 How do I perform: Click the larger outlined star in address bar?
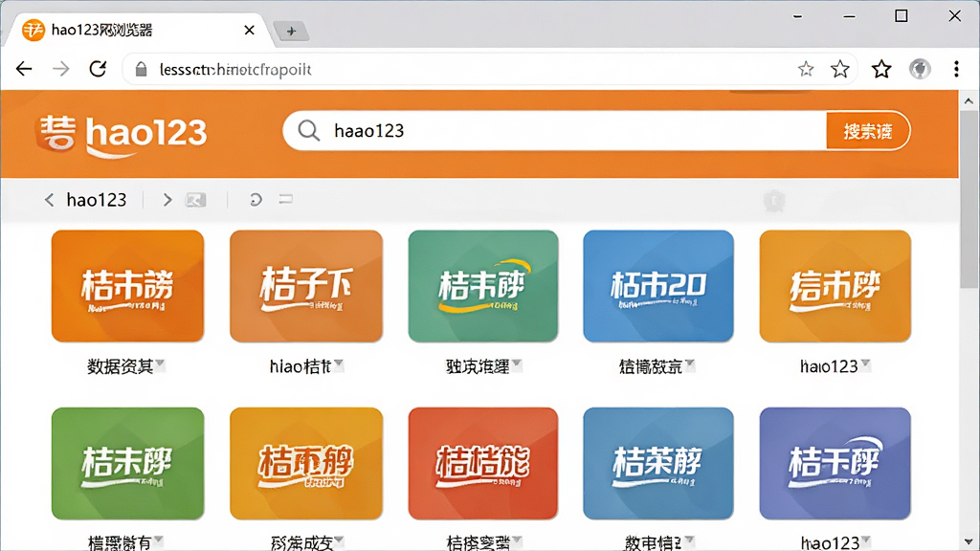pos(840,69)
